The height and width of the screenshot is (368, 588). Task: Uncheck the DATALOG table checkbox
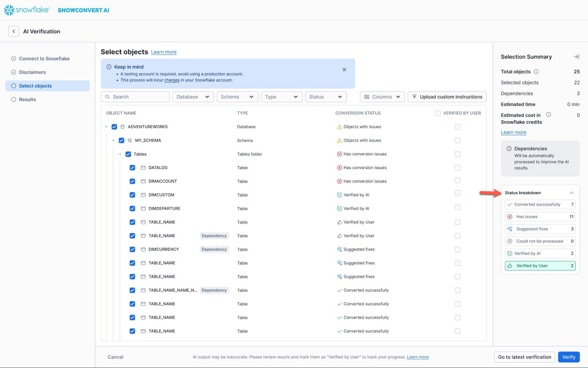point(132,168)
